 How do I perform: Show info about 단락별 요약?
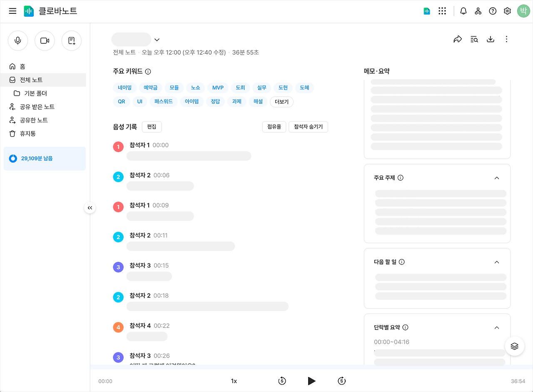[406, 327]
